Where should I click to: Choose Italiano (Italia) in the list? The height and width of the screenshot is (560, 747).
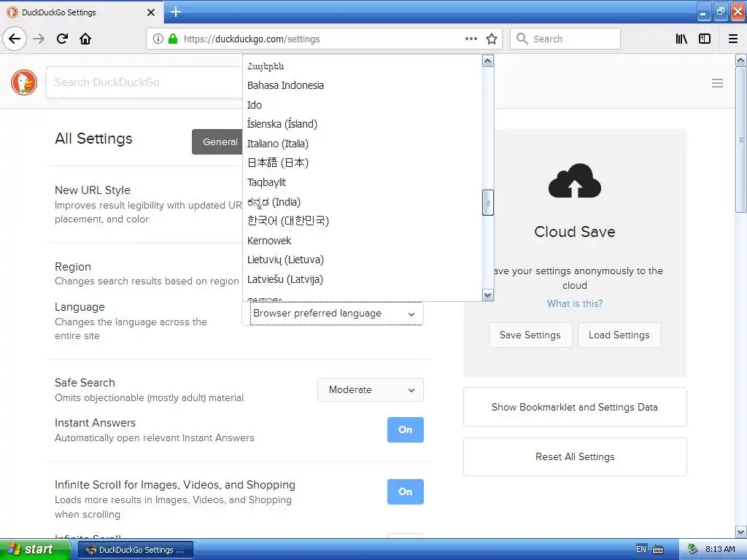362,144
